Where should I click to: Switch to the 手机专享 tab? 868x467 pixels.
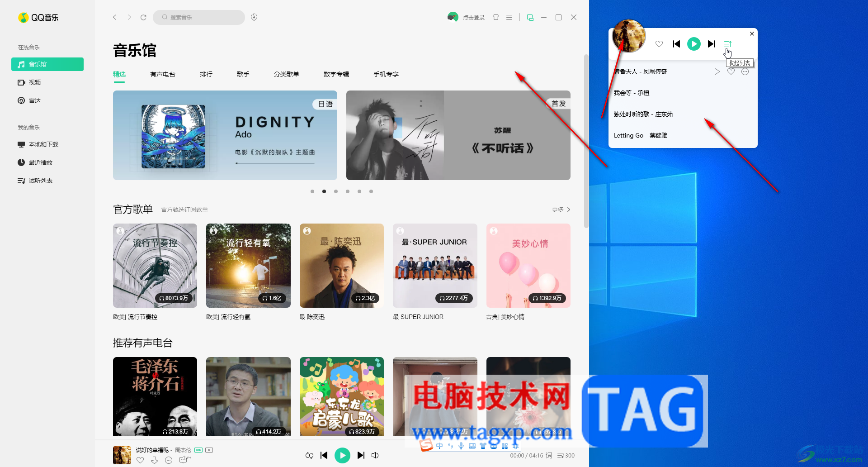point(386,74)
